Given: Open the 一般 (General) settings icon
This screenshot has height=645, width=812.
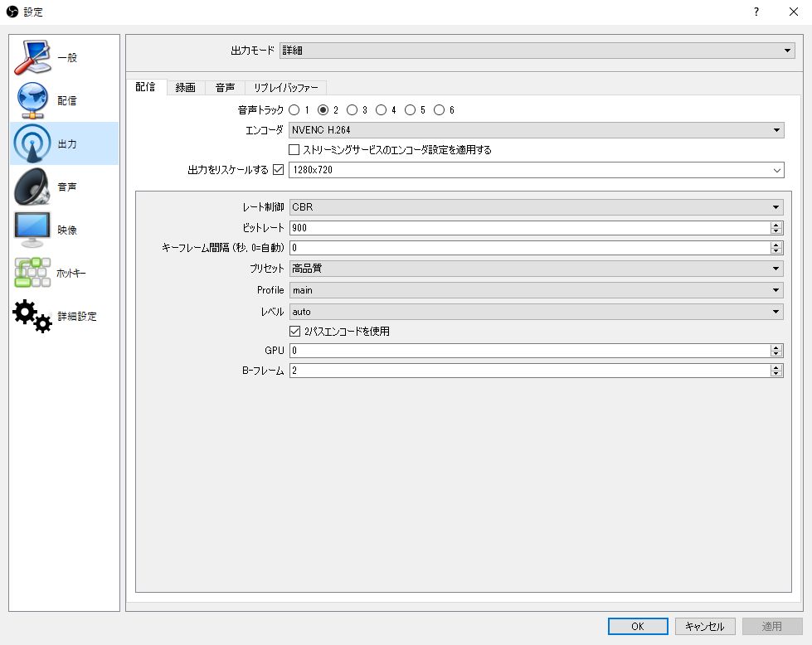Looking at the screenshot, I should tap(32, 57).
